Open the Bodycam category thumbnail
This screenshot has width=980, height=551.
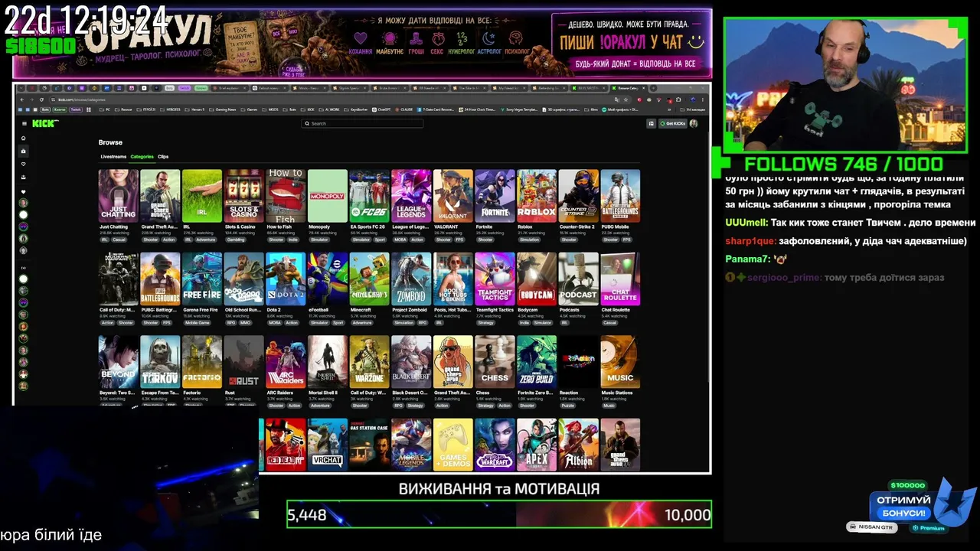536,279
